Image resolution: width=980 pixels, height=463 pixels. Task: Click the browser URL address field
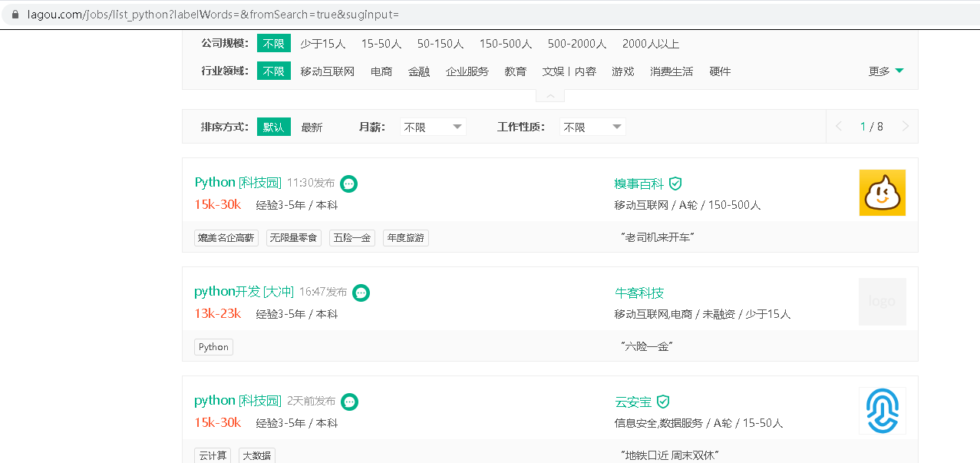pyautogui.click(x=491, y=15)
